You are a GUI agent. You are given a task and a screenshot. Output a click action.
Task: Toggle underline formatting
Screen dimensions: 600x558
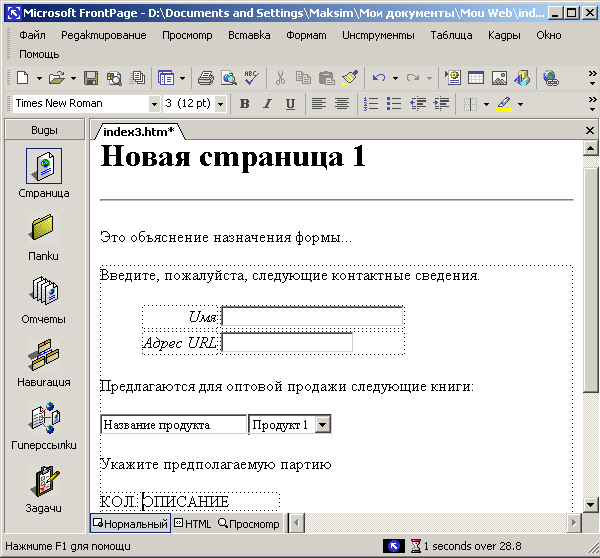290,103
